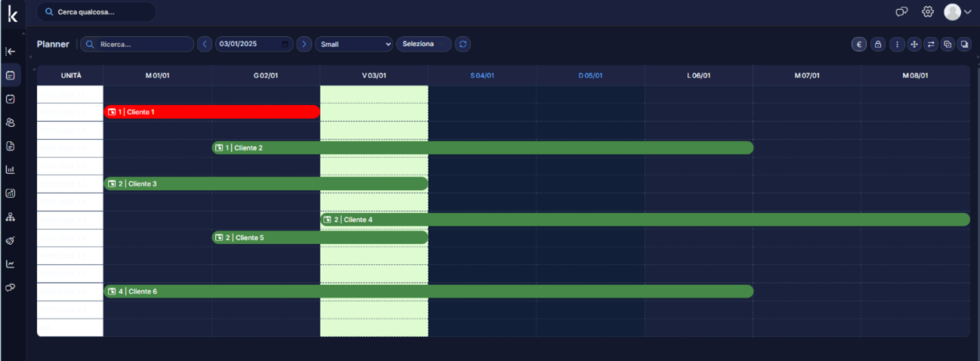Go to previous date with left arrow
Image resolution: width=980 pixels, height=361 pixels.
(x=205, y=45)
